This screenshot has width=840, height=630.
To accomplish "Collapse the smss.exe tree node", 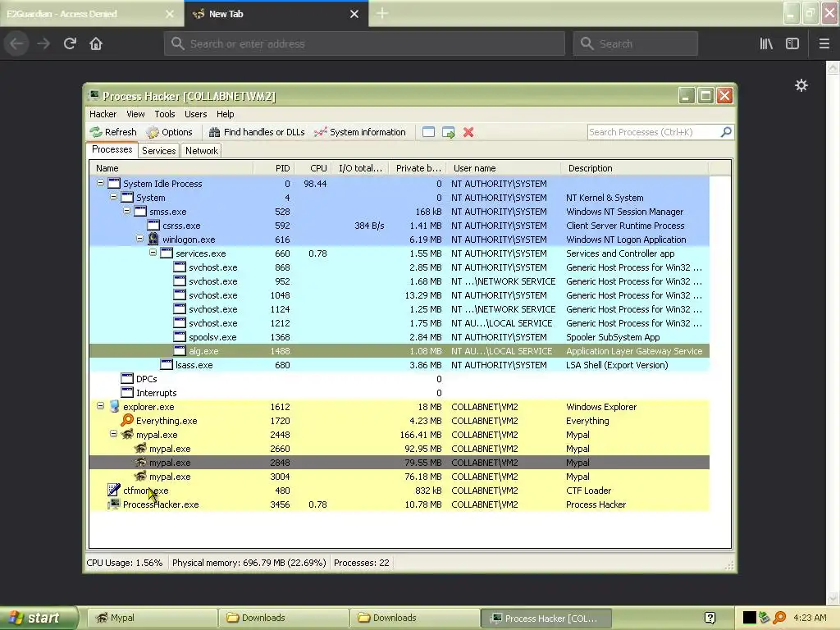I will (127, 211).
